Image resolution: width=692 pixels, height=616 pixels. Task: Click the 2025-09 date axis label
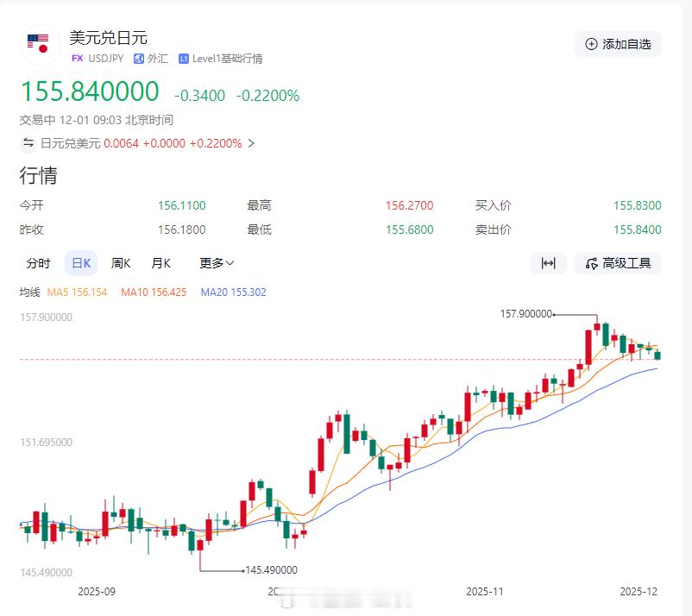point(97,592)
